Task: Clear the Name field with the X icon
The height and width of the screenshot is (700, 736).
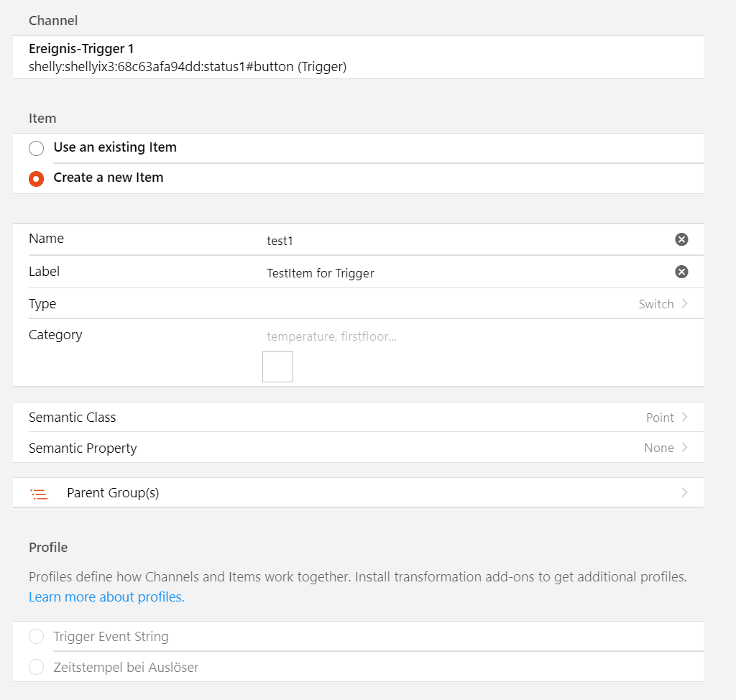Action: 681,239
